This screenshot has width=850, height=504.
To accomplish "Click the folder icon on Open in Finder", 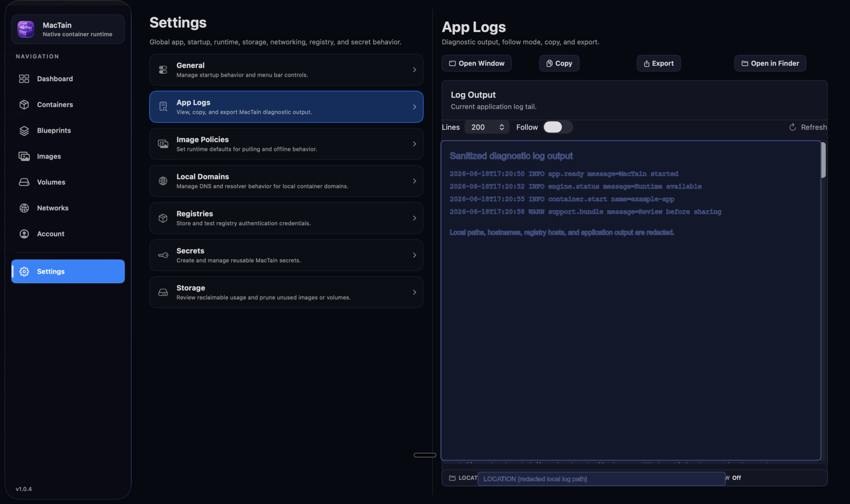I will point(745,63).
